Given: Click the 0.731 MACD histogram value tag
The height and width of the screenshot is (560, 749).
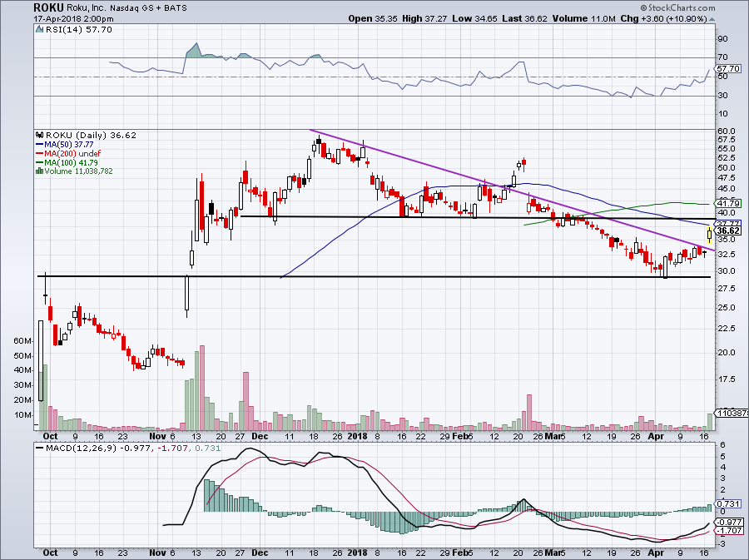Looking at the screenshot, I should (729, 503).
